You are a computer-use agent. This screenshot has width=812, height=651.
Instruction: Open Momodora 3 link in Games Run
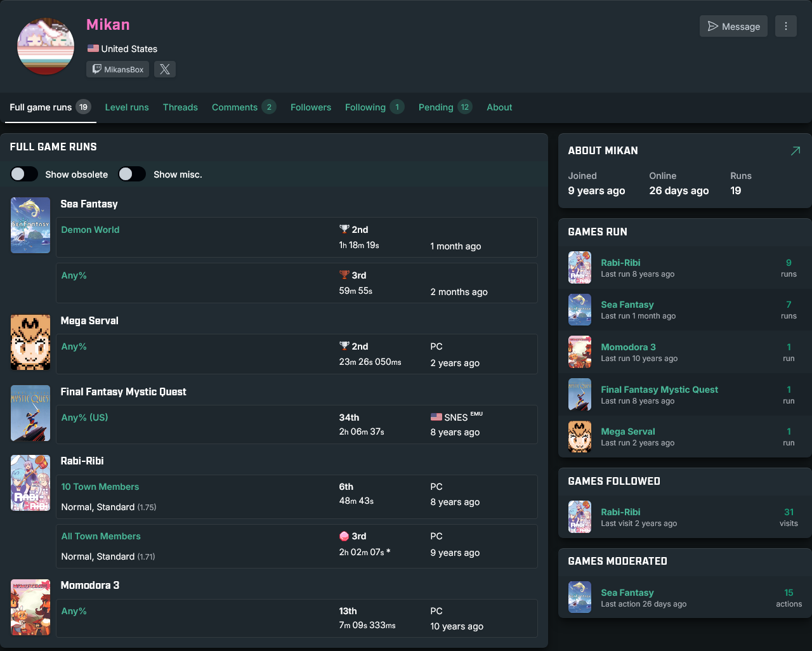[628, 347]
